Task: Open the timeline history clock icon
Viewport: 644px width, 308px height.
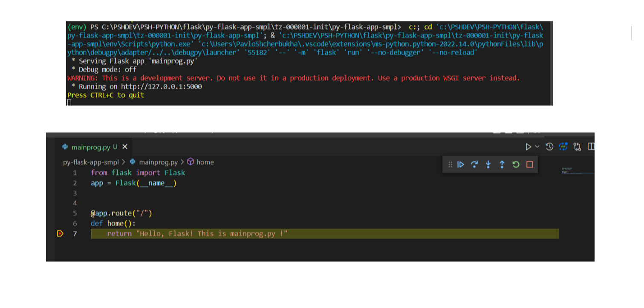Action: point(550,147)
